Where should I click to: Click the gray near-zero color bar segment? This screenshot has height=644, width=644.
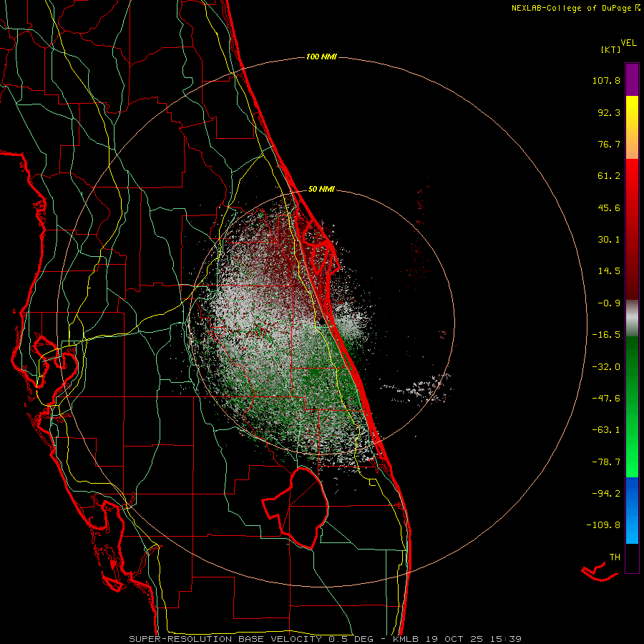tap(632, 318)
